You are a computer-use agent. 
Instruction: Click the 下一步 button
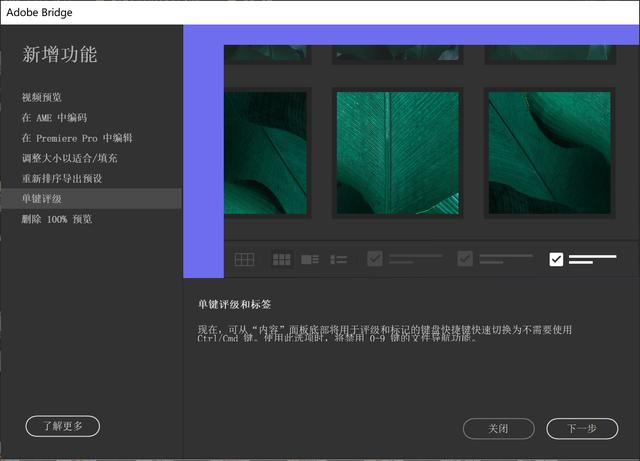tap(582, 429)
